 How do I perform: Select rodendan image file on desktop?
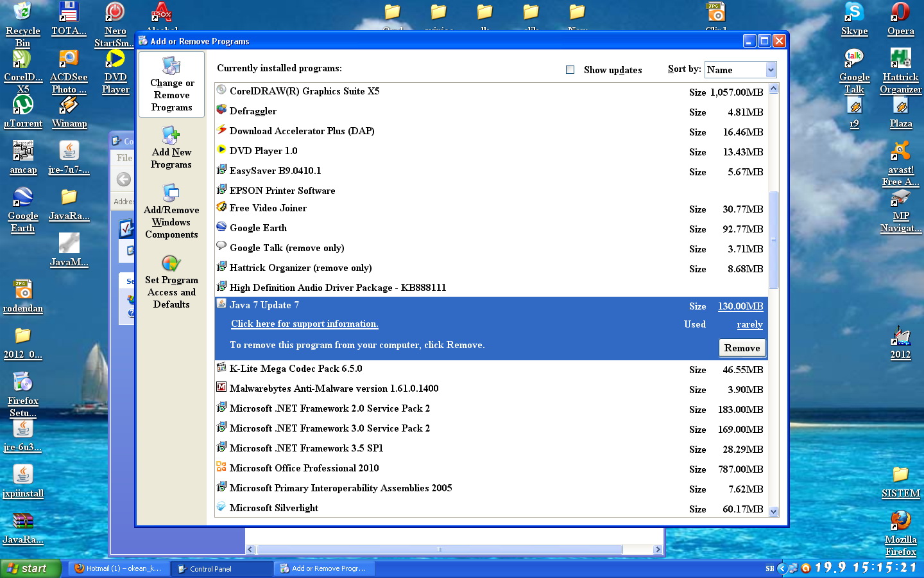[x=23, y=296]
